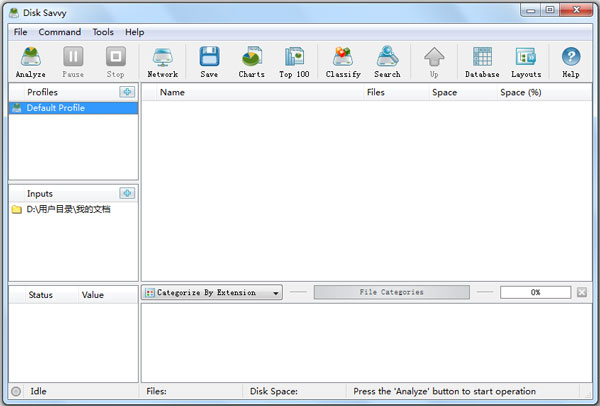Click the File Categories button

coord(391,292)
